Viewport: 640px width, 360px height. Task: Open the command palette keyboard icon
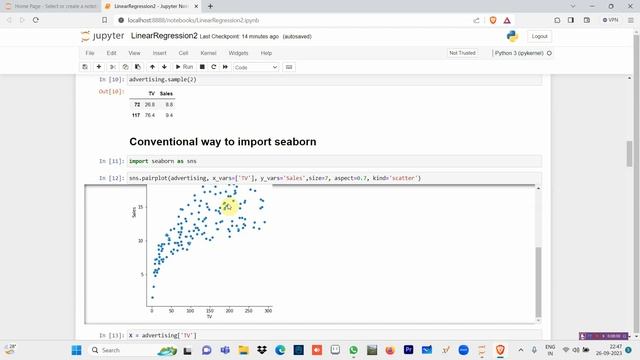click(x=289, y=67)
